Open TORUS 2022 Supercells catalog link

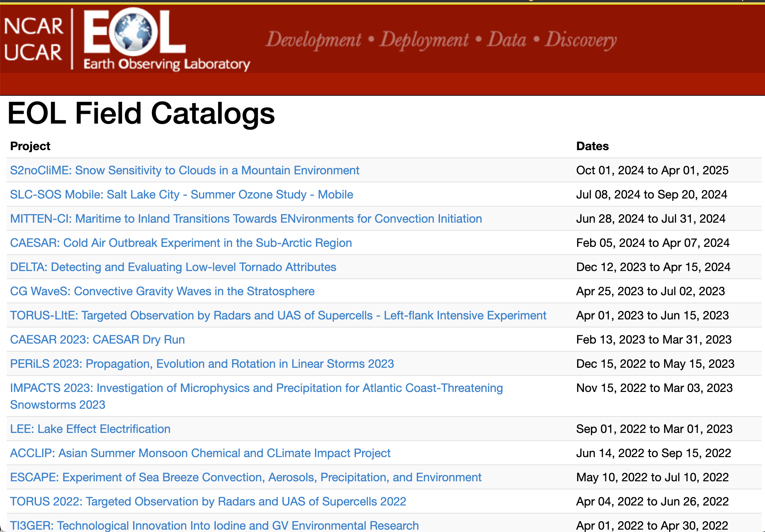(208, 501)
